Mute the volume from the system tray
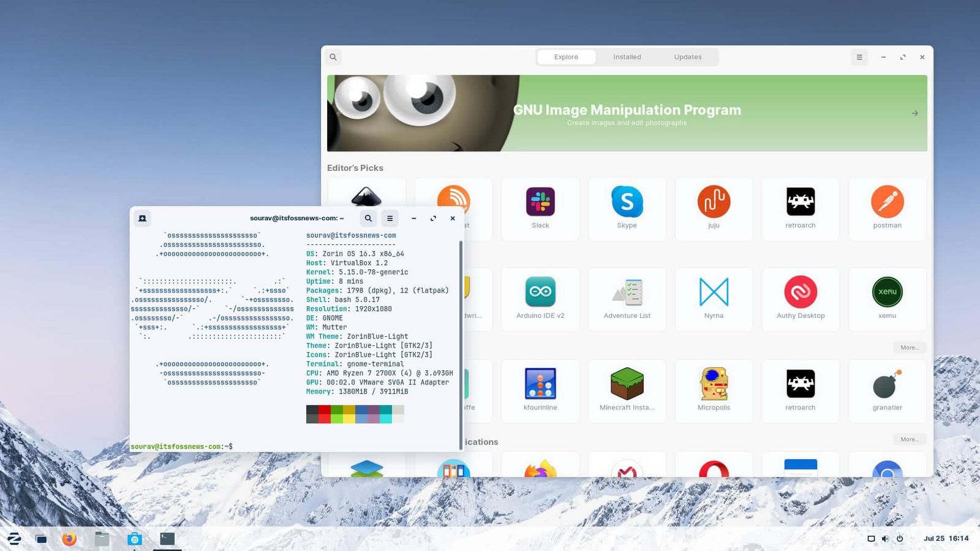 point(885,539)
